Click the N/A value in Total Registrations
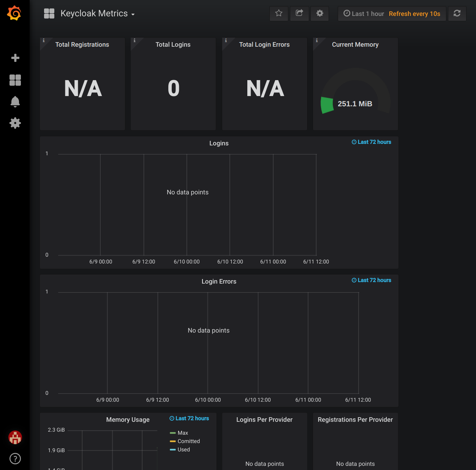This screenshot has width=476, height=470. 83,88
